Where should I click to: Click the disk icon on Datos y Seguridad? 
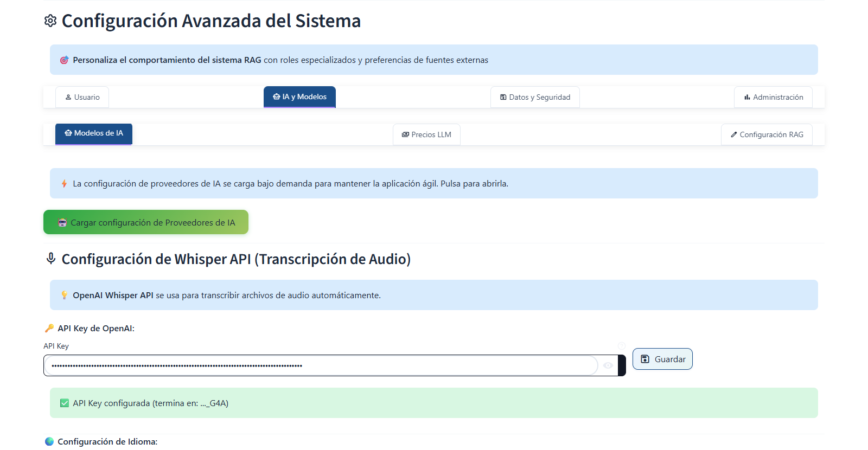coord(503,97)
